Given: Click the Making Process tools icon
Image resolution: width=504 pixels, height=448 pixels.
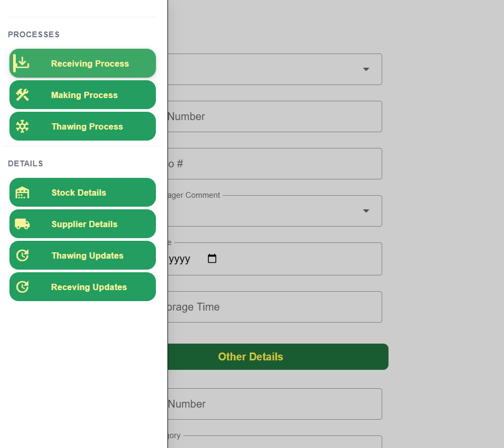Looking at the screenshot, I should tap(22, 95).
